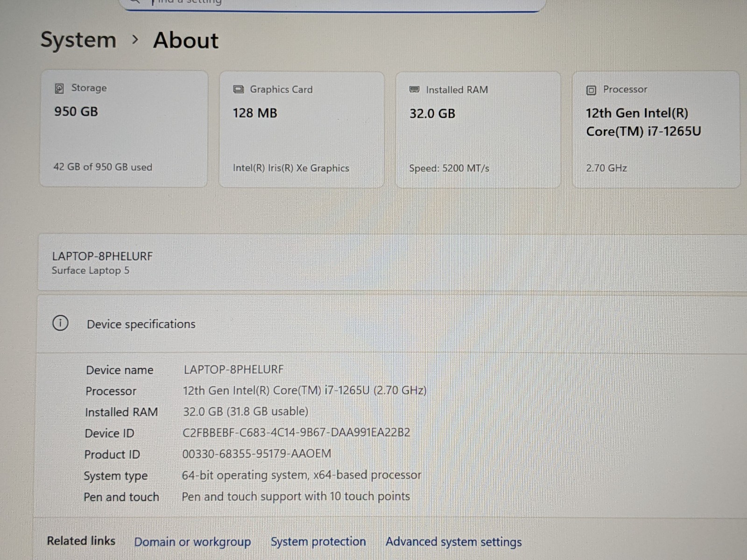
Task: Select Device name value LAPTOP-8PHELURF
Action: click(233, 370)
